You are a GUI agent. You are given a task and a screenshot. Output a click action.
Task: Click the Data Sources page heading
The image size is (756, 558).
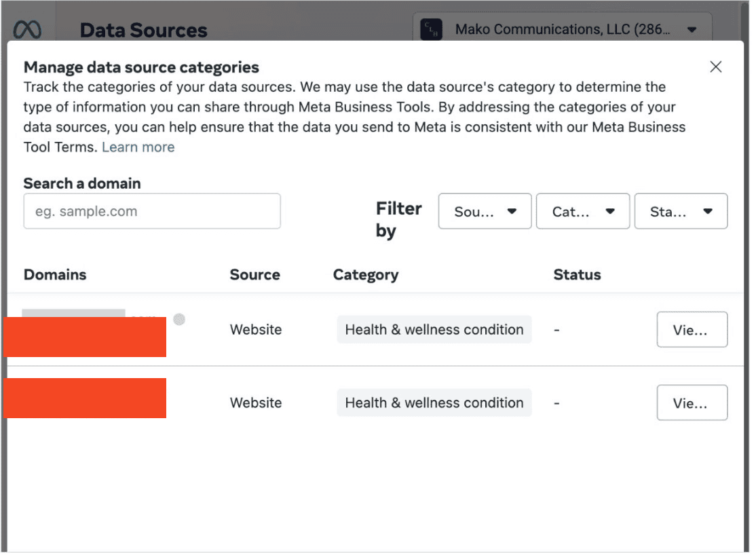click(143, 30)
